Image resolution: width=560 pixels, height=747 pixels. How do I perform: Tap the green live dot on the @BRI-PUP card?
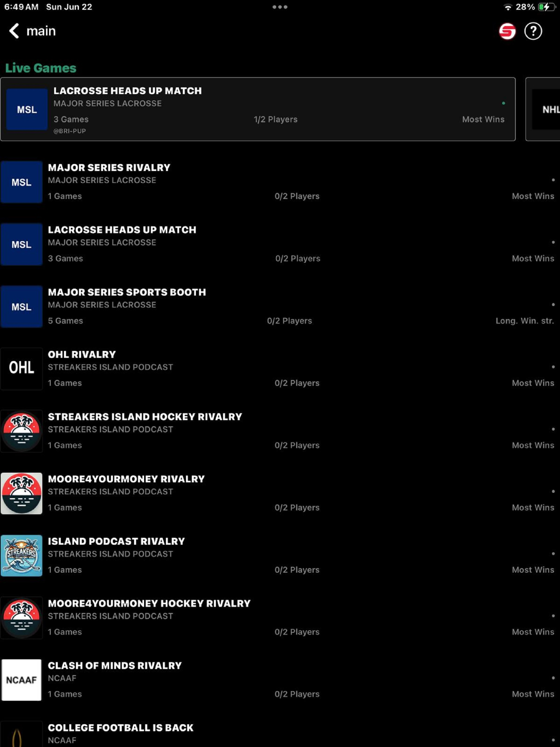pos(503,103)
